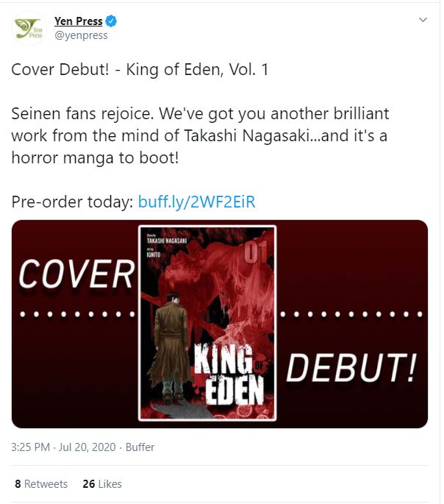This screenshot has width=444, height=504.
Task: Click the 3:25 PM timestamp
Action: coord(31,447)
